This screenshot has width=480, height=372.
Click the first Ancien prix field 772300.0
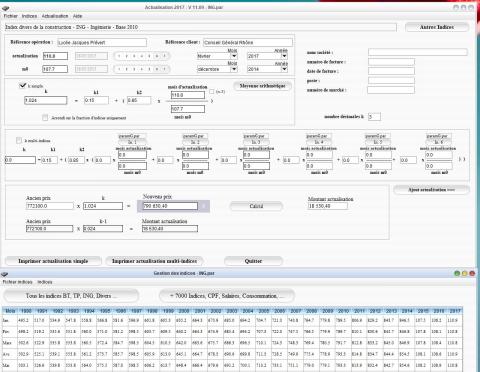50,206
